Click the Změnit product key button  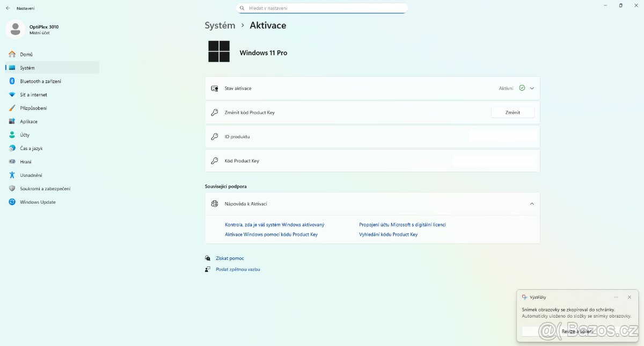click(x=513, y=112)
